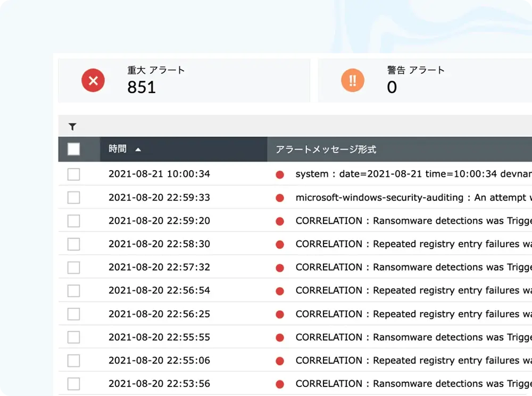This screenshot has width=532, height=396.
Task: Check the row for 2021-08-20 22:57:32
Action: click(x=73, y=267)
